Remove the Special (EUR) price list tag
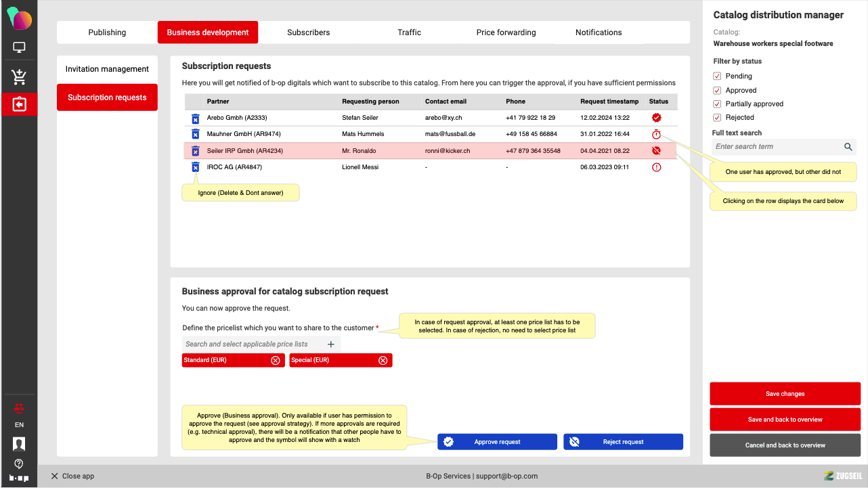 click(383, 361)
